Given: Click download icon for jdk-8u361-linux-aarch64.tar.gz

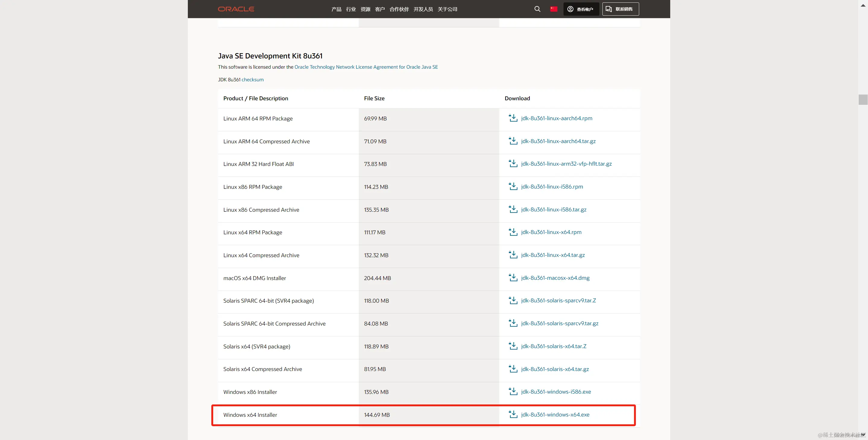Looking at the screenshot, I should coord(513,141).
